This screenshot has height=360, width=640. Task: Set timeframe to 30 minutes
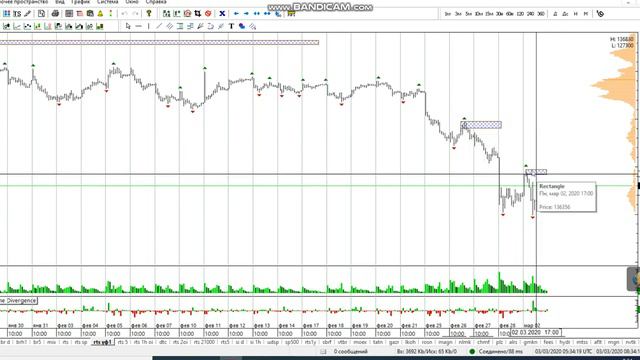coord(500,14)
